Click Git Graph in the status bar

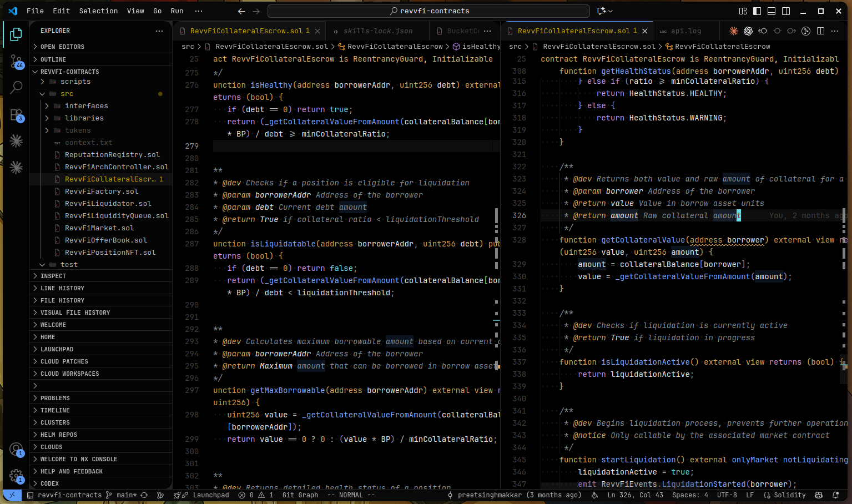click(300, 495)
